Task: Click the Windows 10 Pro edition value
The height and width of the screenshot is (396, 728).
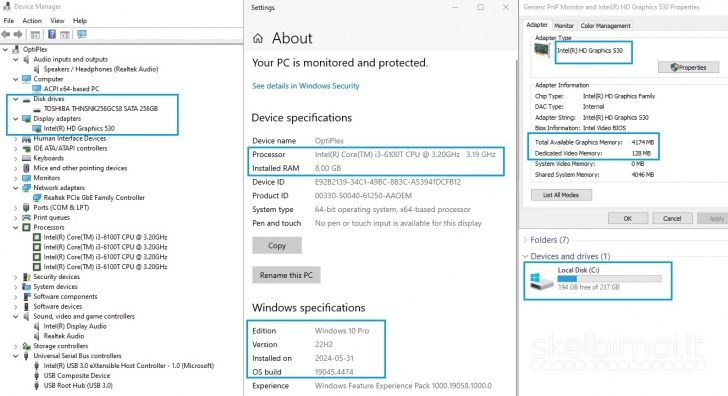Action: tap(342, 331)
